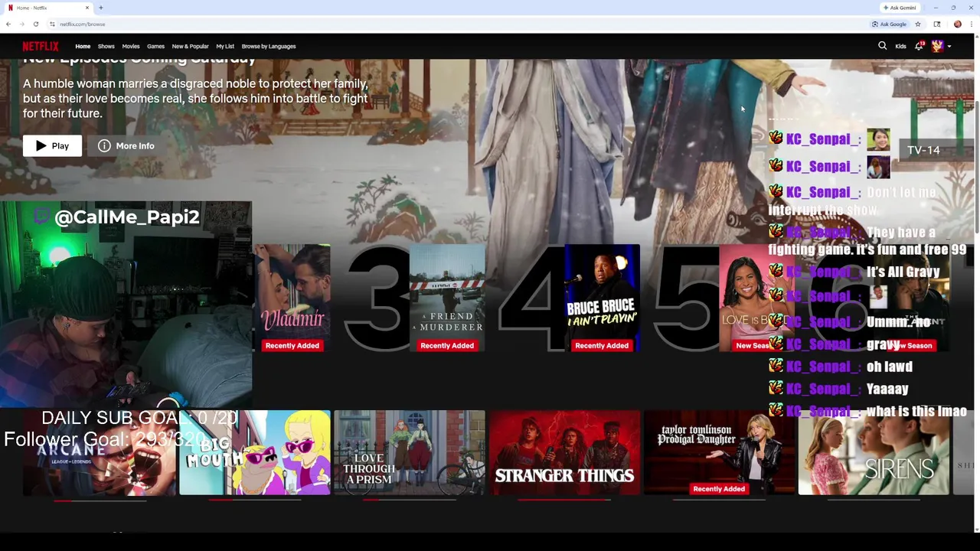980x551 pixels.
Task: Open Love Through a Prism thumbnail
Action: tap(410, 452)
